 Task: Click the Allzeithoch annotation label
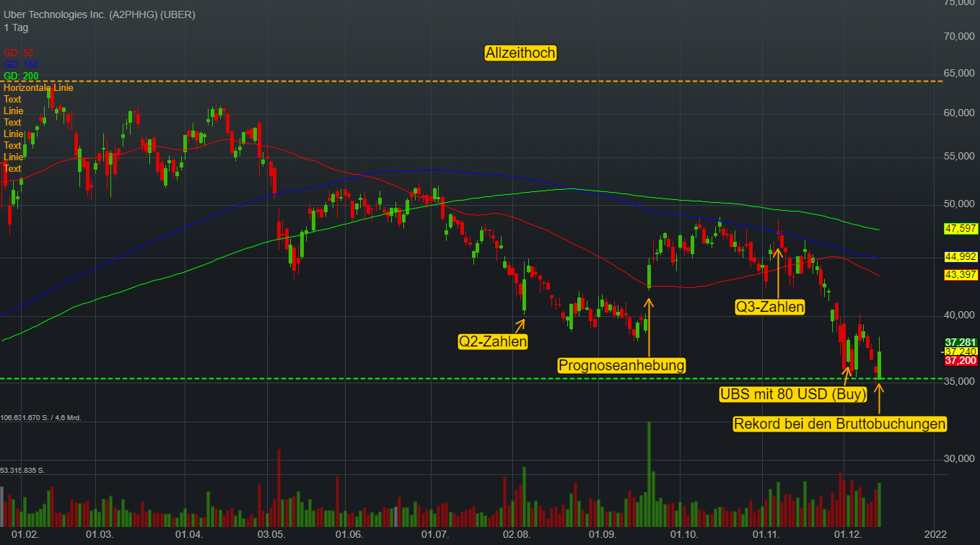click(x=520, y=53)
